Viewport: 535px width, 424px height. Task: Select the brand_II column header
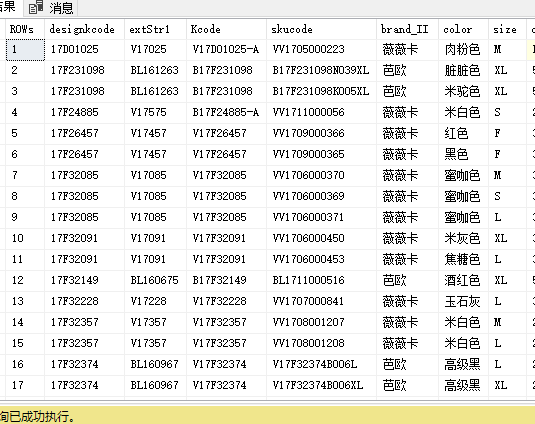click(x=407, y=29)
